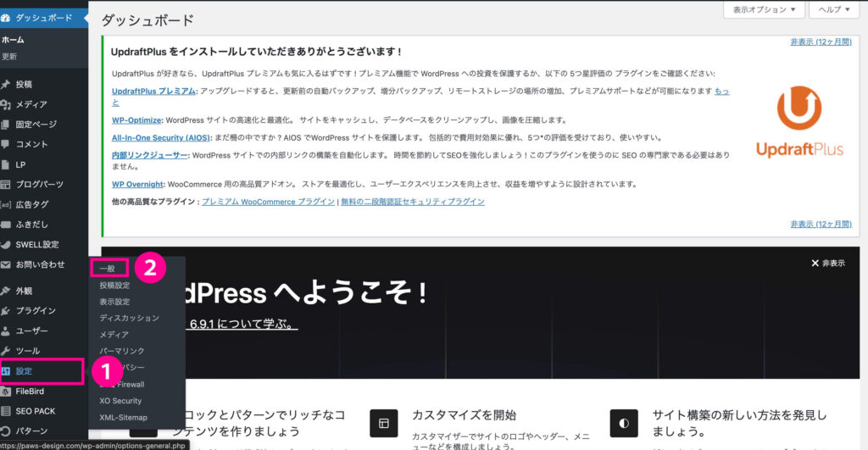This screenshot has width=868, height=450.
Task: Follow the WP-Optimize link
Action: 136,120
